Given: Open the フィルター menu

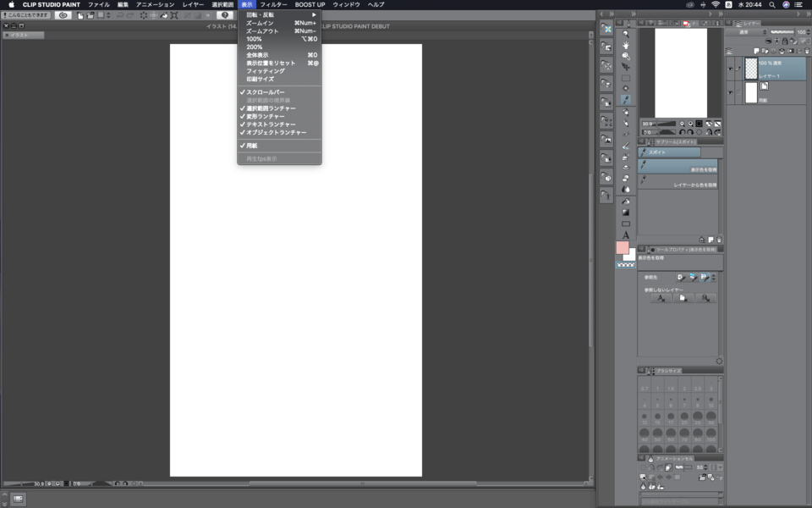Looking at the screenshot, I should tap(273, 4).
